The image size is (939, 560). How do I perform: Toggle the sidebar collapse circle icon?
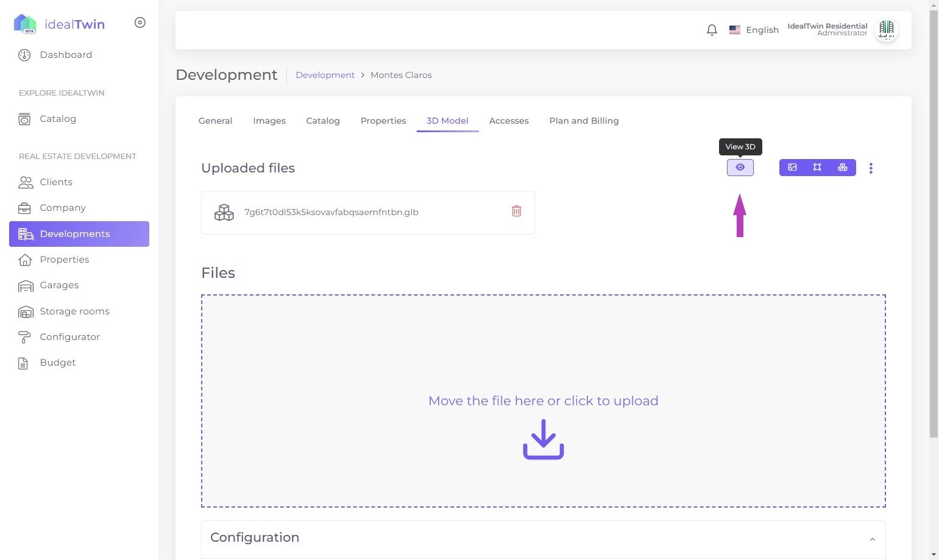pos(140,23)
